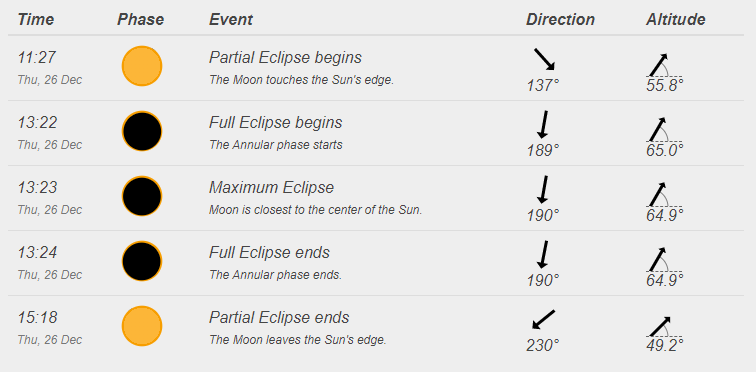This screenshot has width=756, height=372.
Task: Click the 65.0° altitude angle icon
Action: click(664, 130)
